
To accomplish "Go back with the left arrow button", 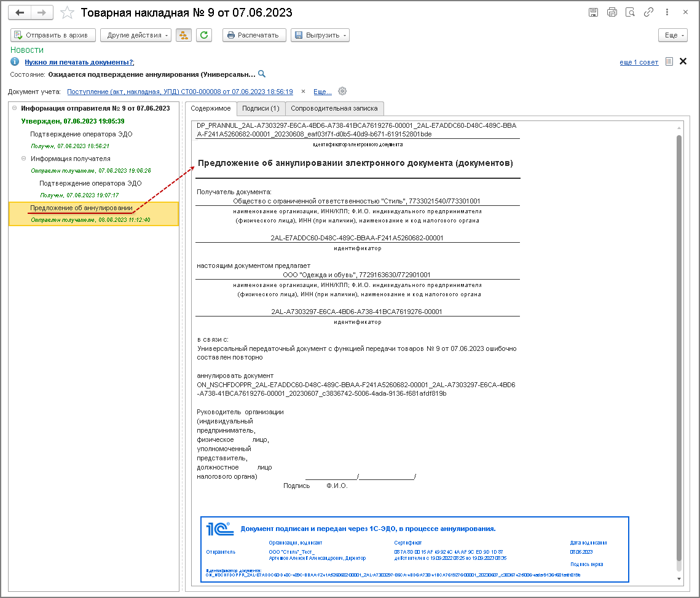I will coord(20,12).
